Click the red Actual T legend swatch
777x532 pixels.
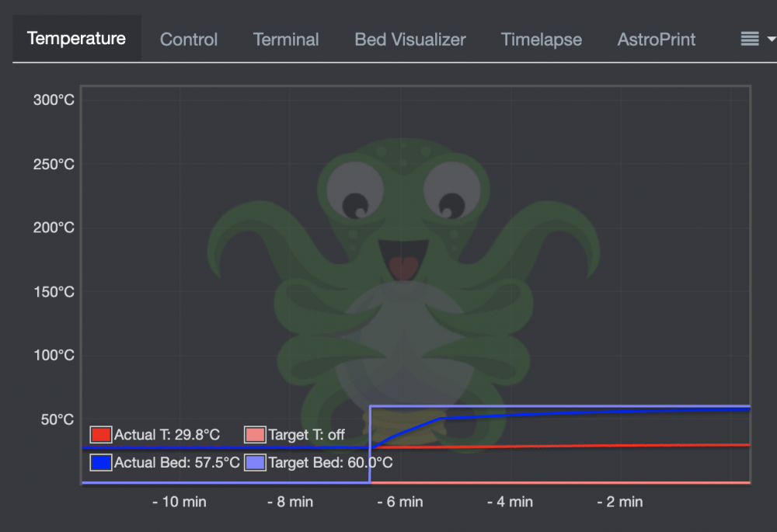click(101, 435)
